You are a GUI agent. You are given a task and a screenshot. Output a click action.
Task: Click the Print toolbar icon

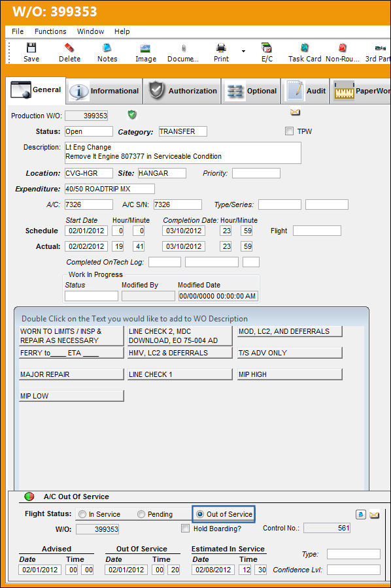pyautogui.click(x=222, y=48)
